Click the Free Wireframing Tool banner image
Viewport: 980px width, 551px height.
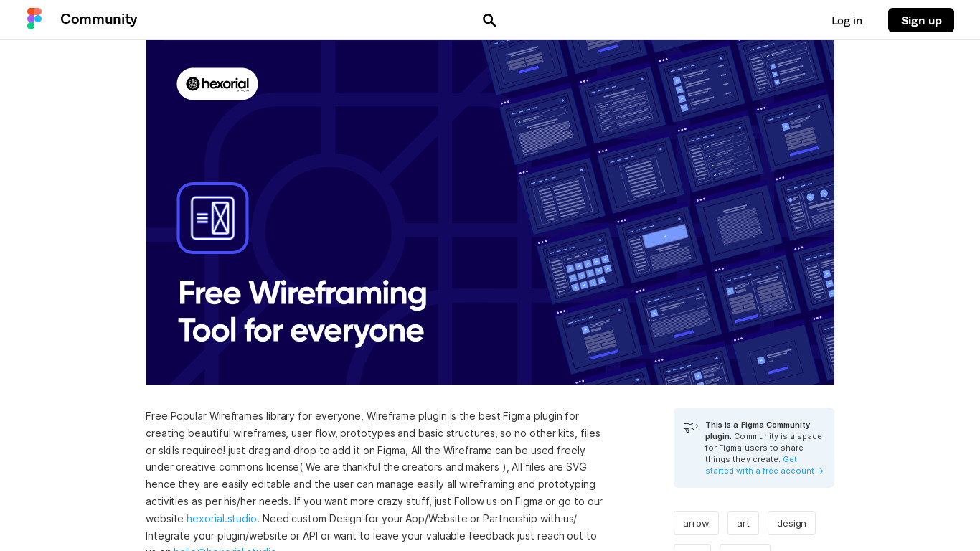(x=490, y=212)
